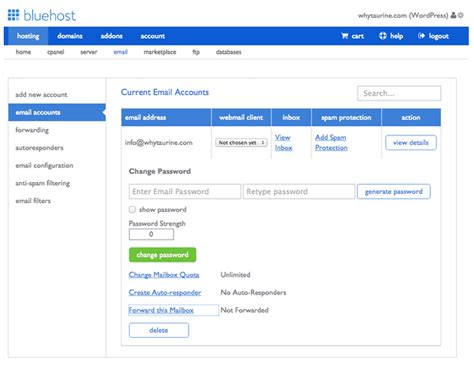Viewport: 474px width, 366px height.
Task: Open the Change Mailbox Quota link
Action: pos(164,275)
